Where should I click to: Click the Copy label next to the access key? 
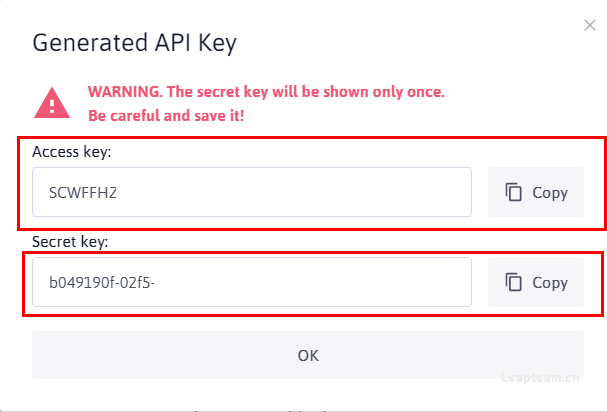(x=550, y=193)
